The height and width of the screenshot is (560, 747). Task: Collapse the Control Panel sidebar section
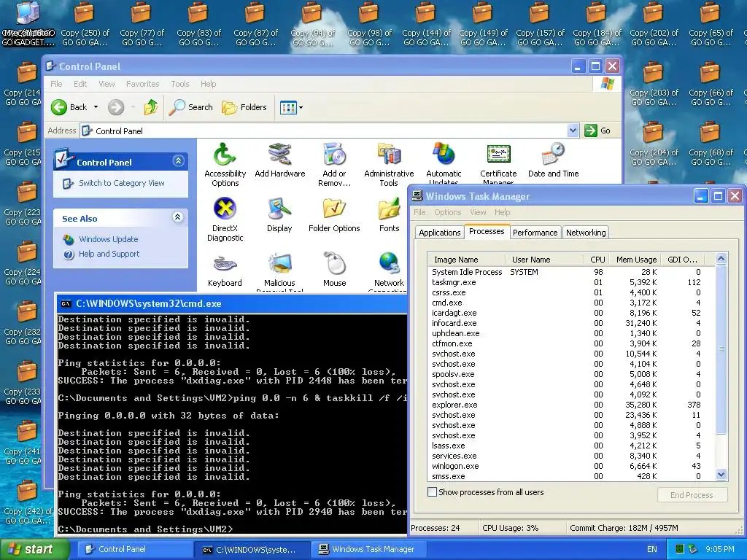(x=178, y=161)
